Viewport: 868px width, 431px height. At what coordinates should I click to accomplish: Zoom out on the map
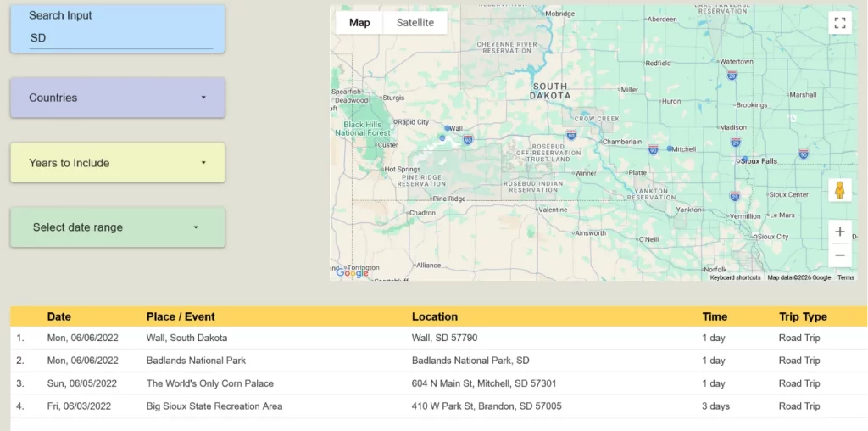click(840, 255)
